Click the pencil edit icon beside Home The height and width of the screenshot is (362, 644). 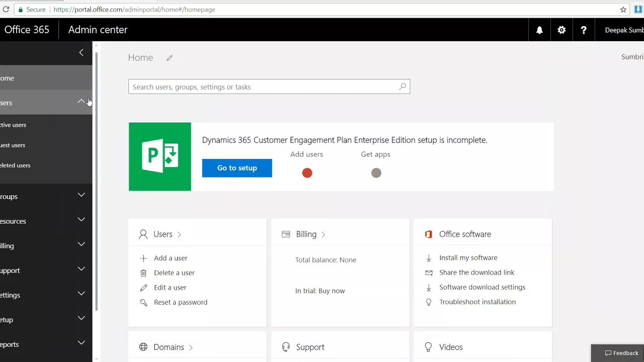pos(170,58)
